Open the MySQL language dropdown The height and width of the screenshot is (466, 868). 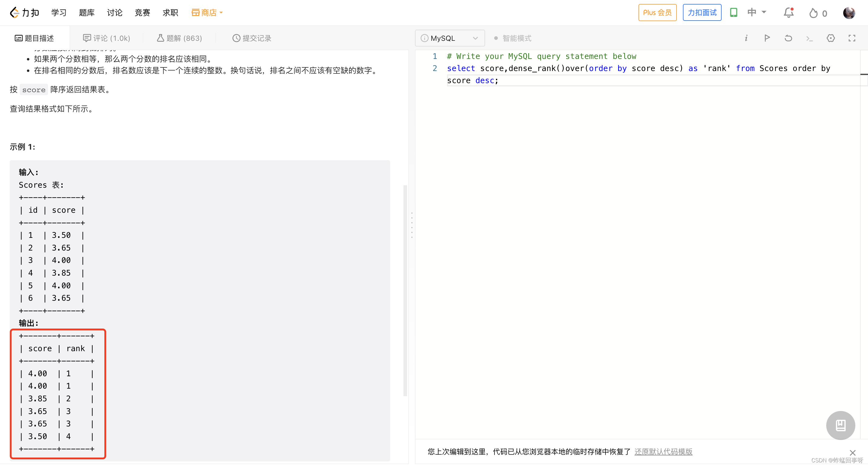(449, 38)
